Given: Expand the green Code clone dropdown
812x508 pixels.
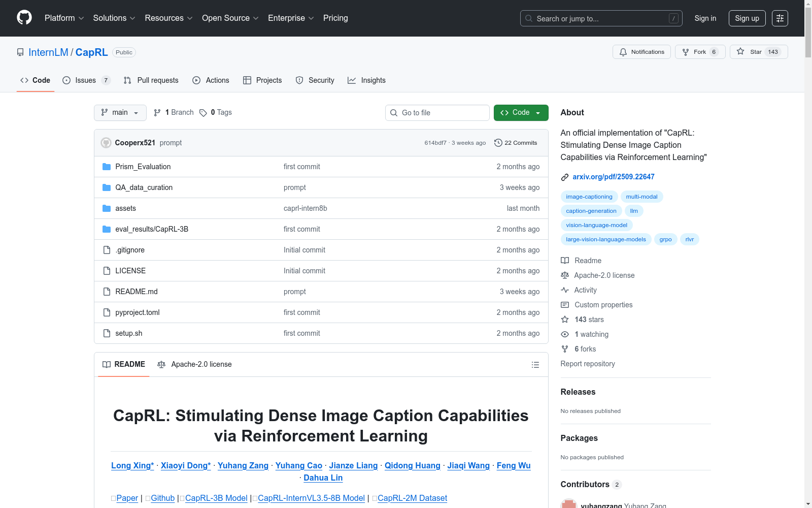Looking at the screenshot, I should coord(521,113).
